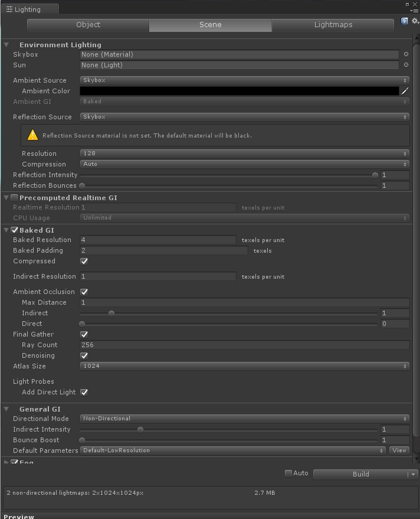Click the Baked Resolution input field
Viewport: 420px width, 519px height.
[157, 240]
